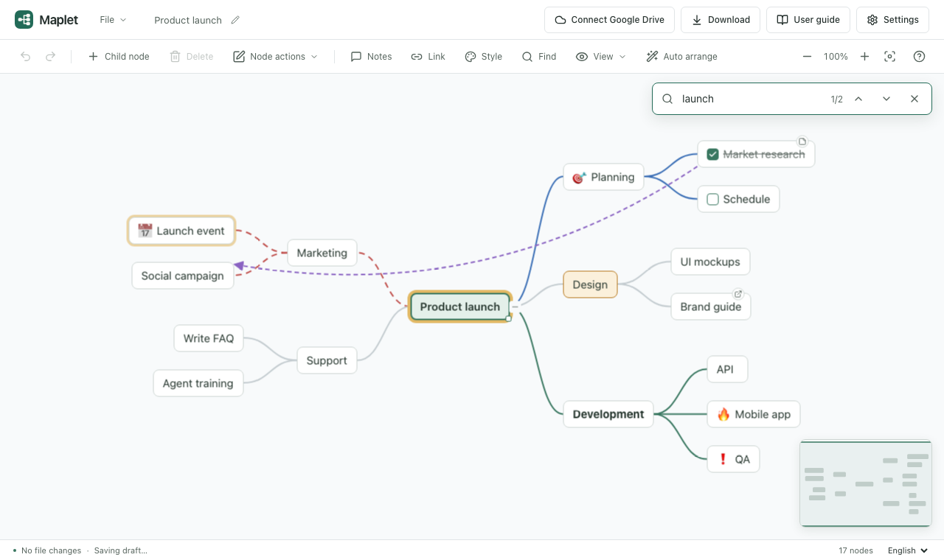Image resolution: width=944 pixels, height=560 pixels.
Task: Click Find in the toolbar
Action: [539, 57]
